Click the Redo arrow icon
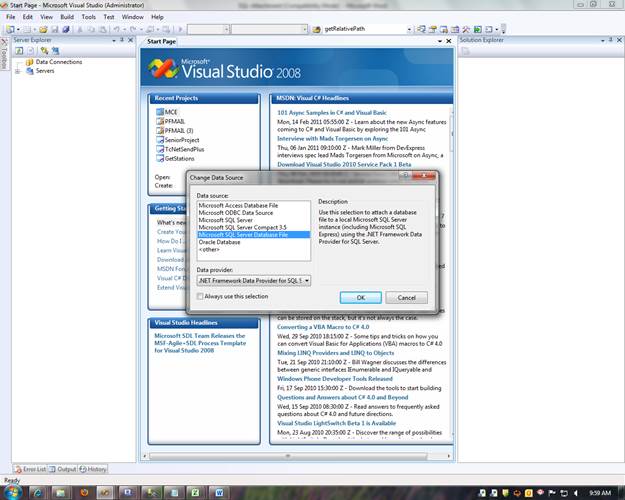This screenshot has width=625, height=500. pyautogui.click(x=133, y=29)
